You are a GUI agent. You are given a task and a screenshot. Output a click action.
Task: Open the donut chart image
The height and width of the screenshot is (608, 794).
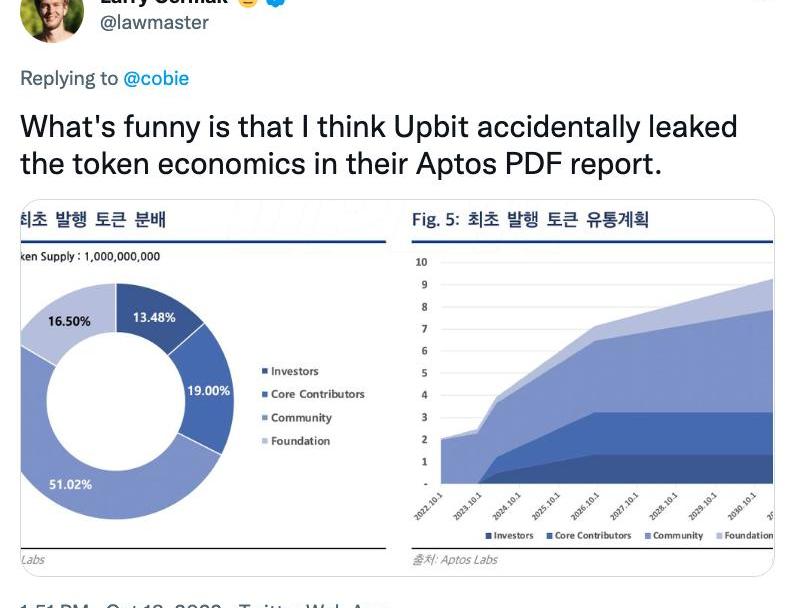(205, 388)
